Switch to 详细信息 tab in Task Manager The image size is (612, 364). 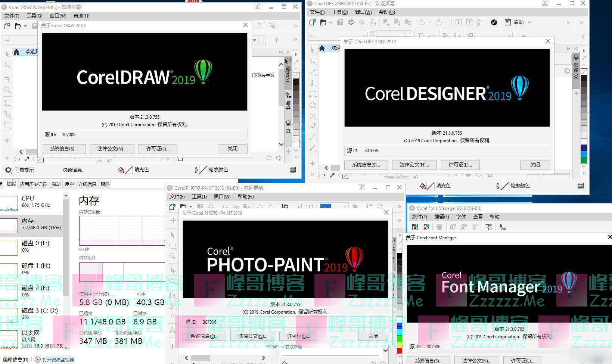[x=87, y=184]
